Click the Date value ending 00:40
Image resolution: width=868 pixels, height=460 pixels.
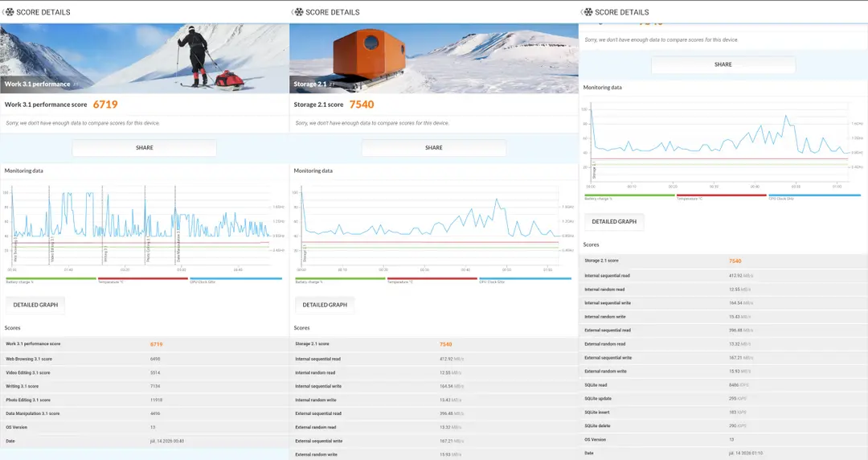[x=167, y=442]
